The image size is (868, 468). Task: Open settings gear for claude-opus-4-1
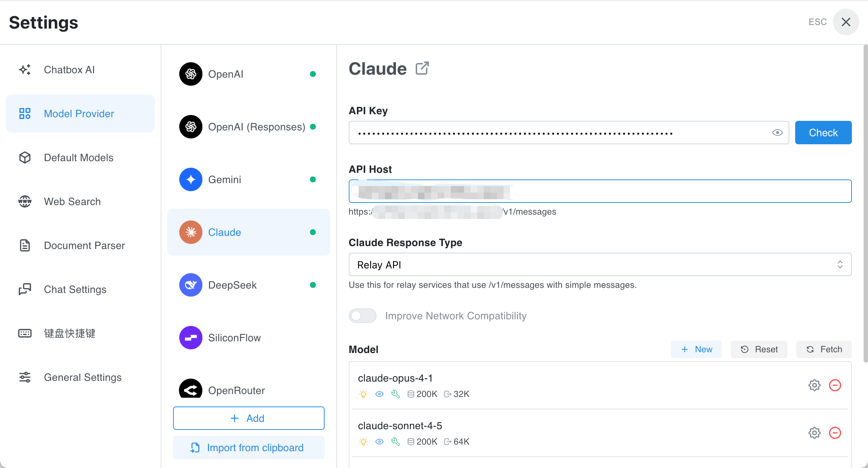(814, 385)
